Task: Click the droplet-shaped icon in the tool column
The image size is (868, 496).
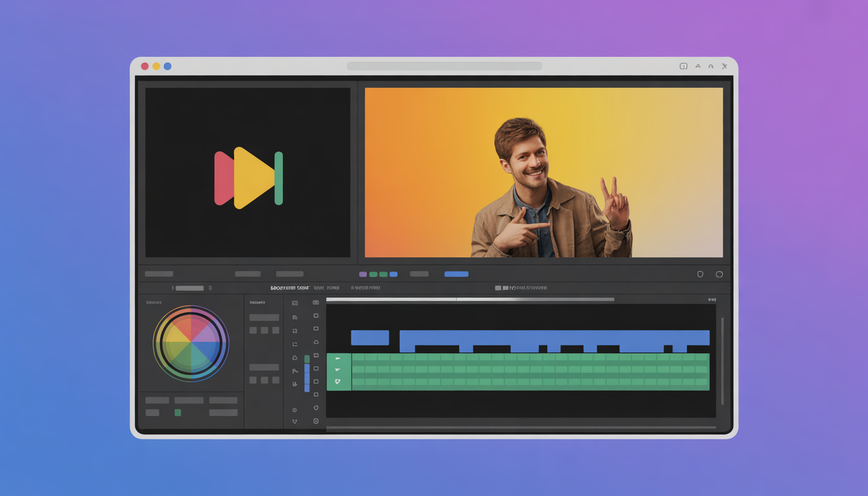Action: (294, 357)
